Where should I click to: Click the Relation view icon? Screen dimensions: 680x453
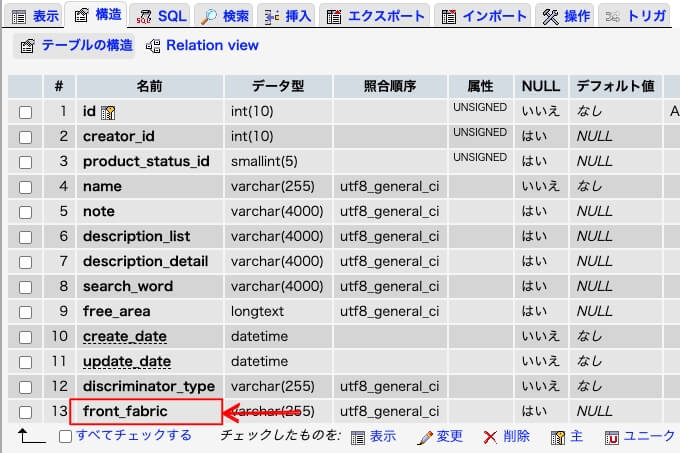(153, 46)
